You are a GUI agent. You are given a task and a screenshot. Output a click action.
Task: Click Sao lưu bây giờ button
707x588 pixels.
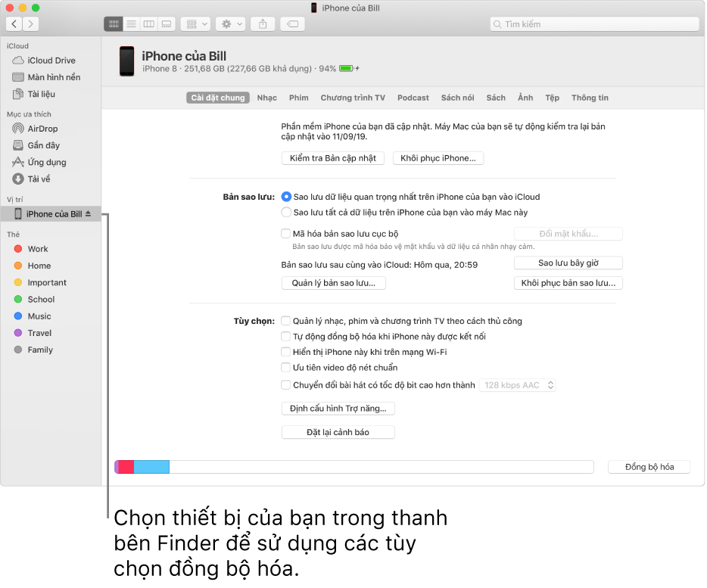click(568, 263)
